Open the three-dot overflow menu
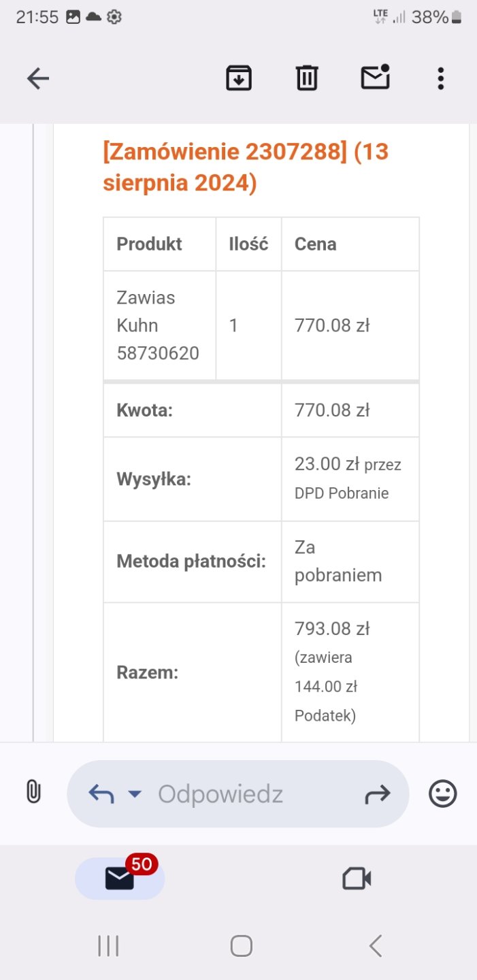 [x=441, y=79]
